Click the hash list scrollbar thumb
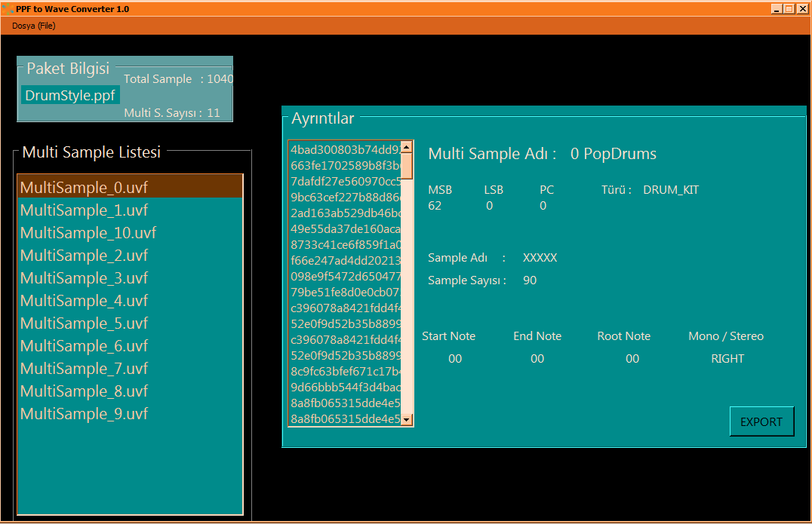This screenshot has width=812, height=524. (x=407, y=166)
